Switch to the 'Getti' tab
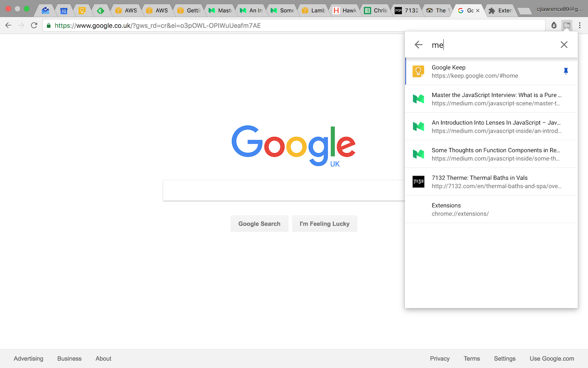The image size is (588, 368). 188,10
